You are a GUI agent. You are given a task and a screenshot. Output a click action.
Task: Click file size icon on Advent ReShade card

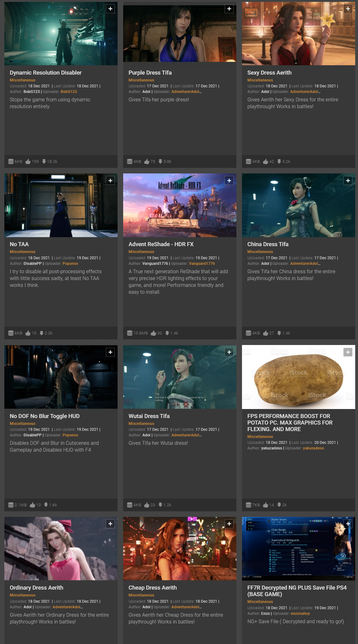click(130, 333)
